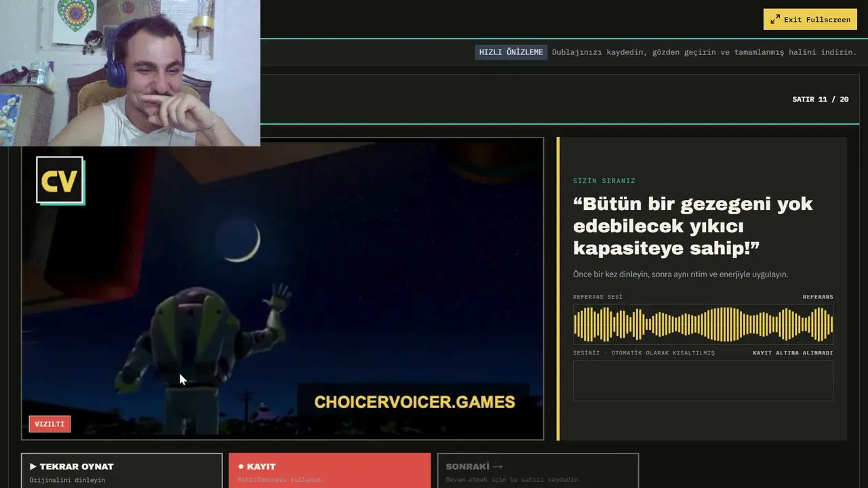This screenshot has height=488, width=868.
Task: Click the empty recorded voice waveform box
Action: (x=703, y=380)
